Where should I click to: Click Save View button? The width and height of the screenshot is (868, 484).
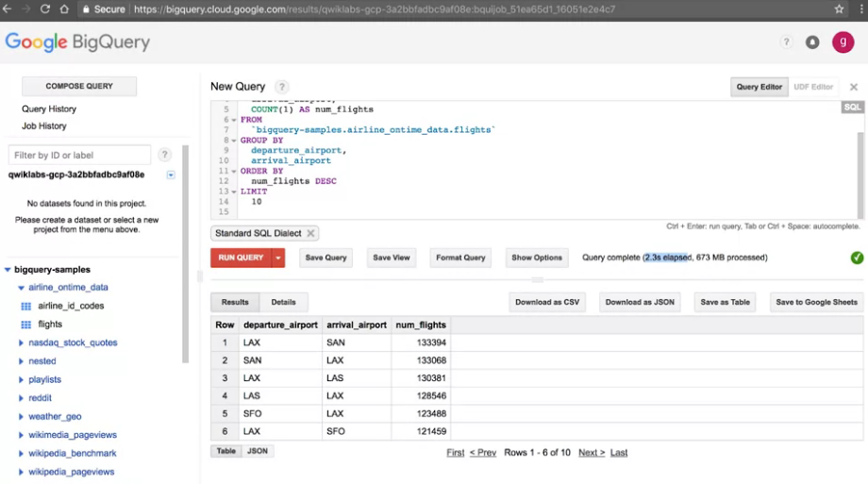tap(392, 258)
